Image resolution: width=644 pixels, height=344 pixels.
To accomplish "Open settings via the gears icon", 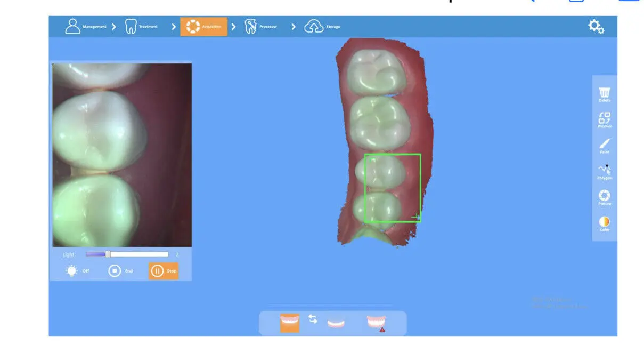I will coord(596,27).
